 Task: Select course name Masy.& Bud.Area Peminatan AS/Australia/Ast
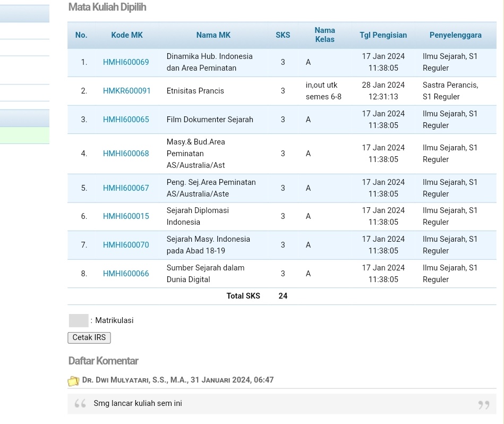[x=196, y=154]
